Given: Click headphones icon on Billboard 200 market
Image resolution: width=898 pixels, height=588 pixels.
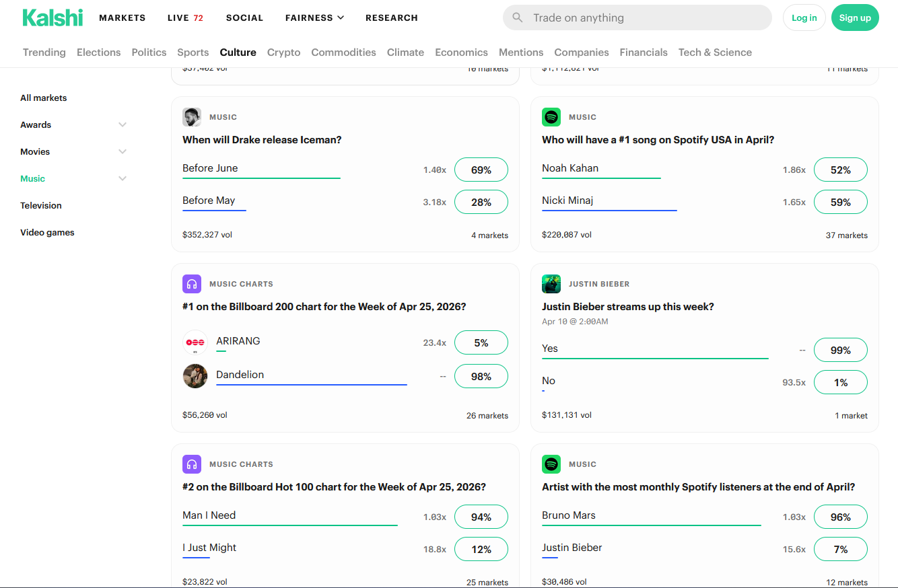Looking at the screenshot, I should (192, 284).
